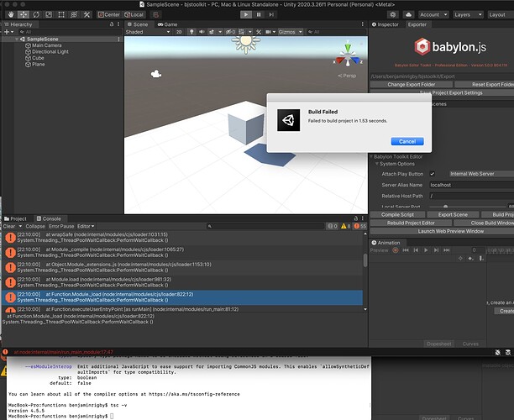Select the combined Transform tool

click(x=74, y=14)
